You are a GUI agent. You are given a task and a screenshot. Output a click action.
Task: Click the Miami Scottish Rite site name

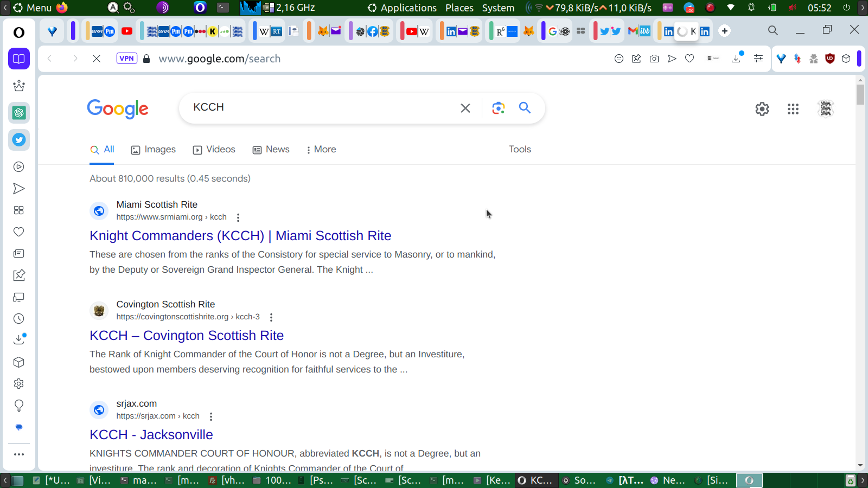157,204
